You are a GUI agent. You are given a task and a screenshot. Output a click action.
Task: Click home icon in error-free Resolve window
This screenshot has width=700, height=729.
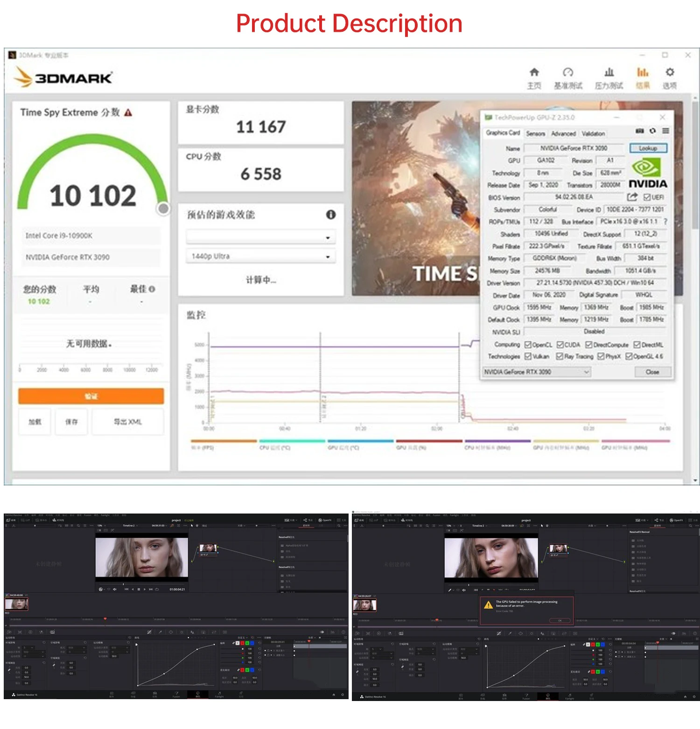click(334, 695)
